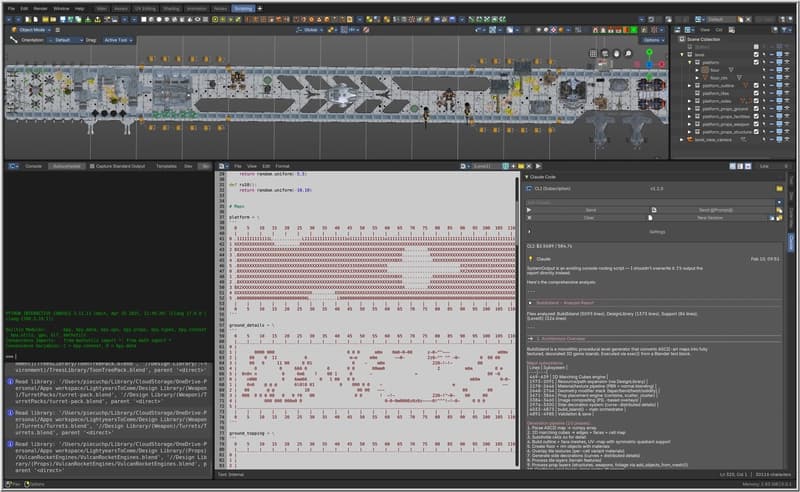Open the yellow folder icon beside version label

point(779,189)
